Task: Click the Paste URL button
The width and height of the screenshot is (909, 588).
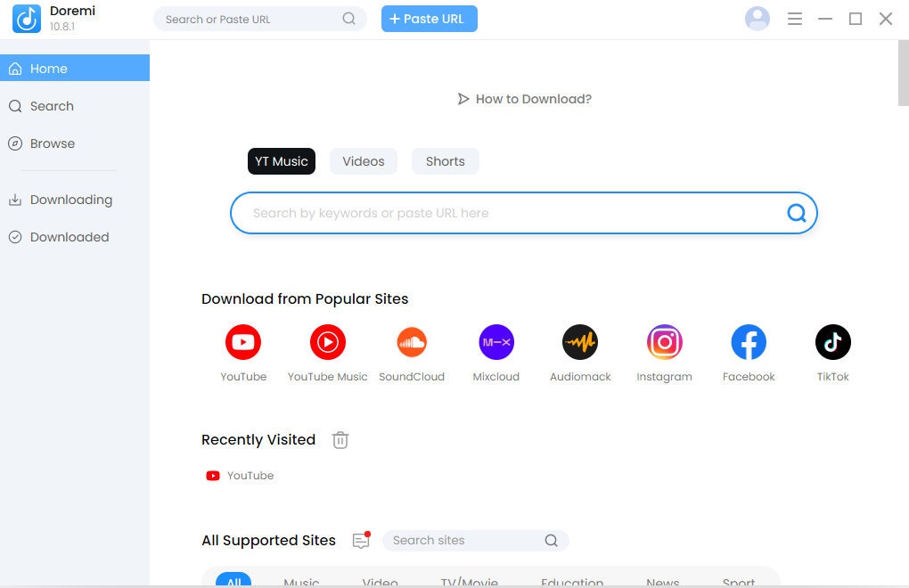Action: (429, 19)
